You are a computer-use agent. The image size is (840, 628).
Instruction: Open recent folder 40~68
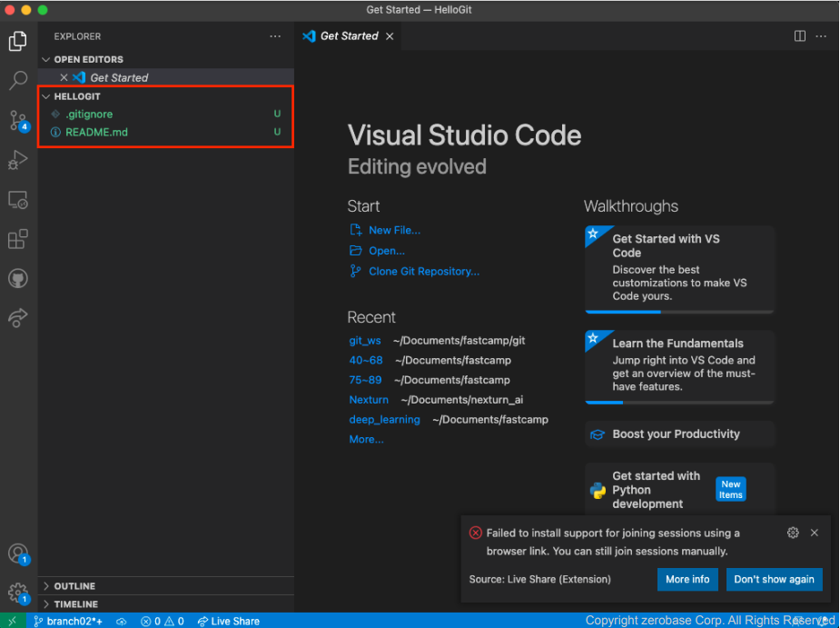point(366,361)
